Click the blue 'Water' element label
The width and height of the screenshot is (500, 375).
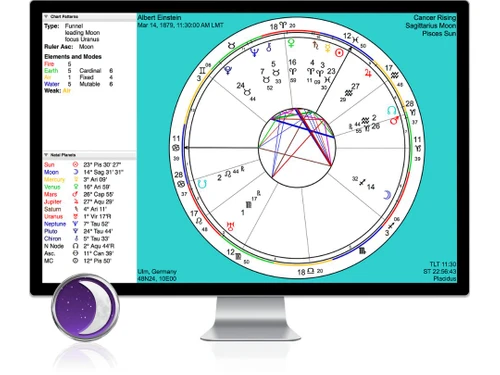[x=52, y=84]
